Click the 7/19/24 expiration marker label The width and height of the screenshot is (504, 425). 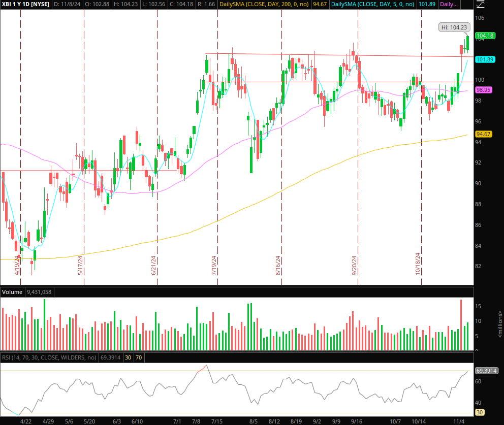(x=214, y=266)
